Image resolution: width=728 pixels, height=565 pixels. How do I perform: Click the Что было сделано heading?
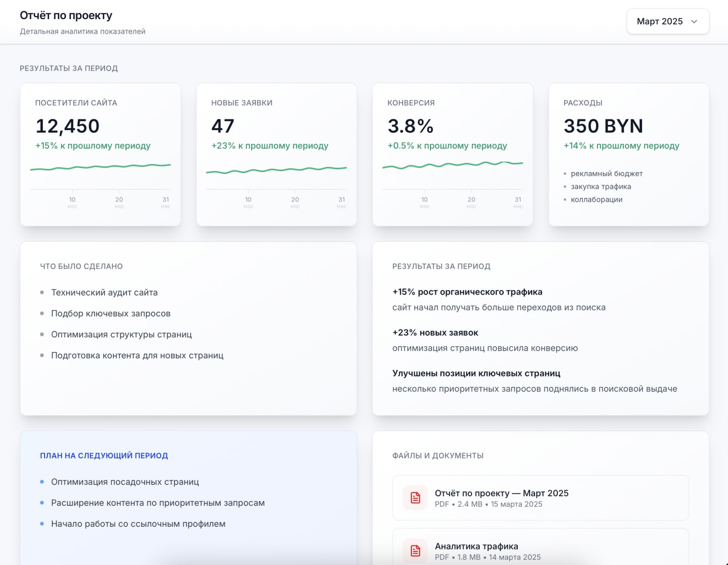click(81, 266)
